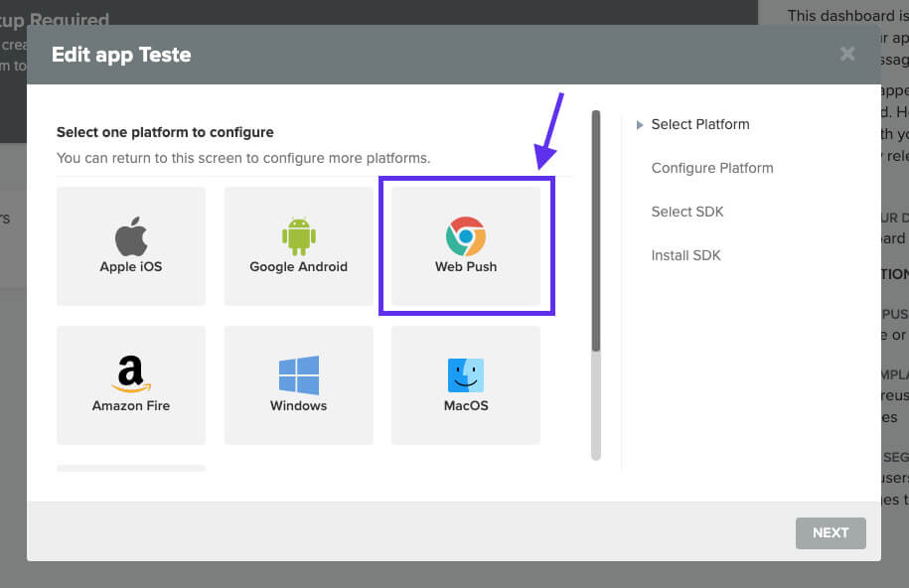Go to the Configure Platform step
Viewport: 909px width, 588px height.
coord(712,168)
